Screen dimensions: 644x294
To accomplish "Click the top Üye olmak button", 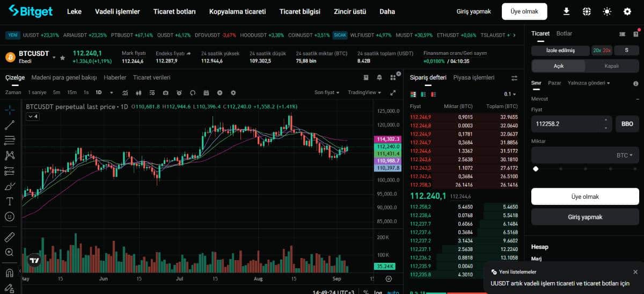I will click(524, 11).
